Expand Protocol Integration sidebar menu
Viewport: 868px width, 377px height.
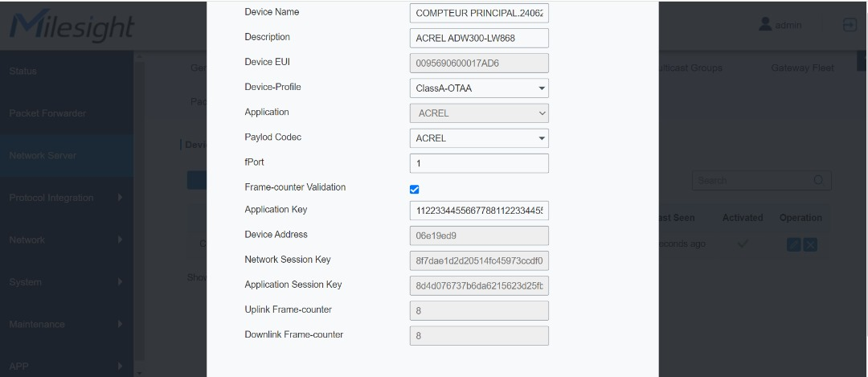point(66,198)
